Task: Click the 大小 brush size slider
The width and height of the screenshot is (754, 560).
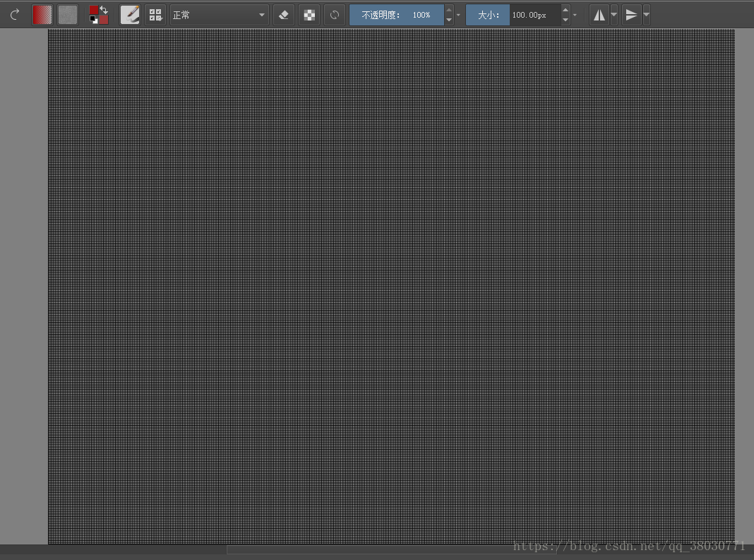Action: 513,15
